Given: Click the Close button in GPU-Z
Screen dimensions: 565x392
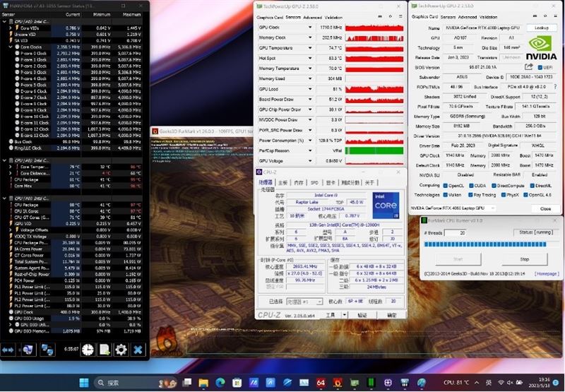Looking at the screenshot, I should tap(545, 208).
